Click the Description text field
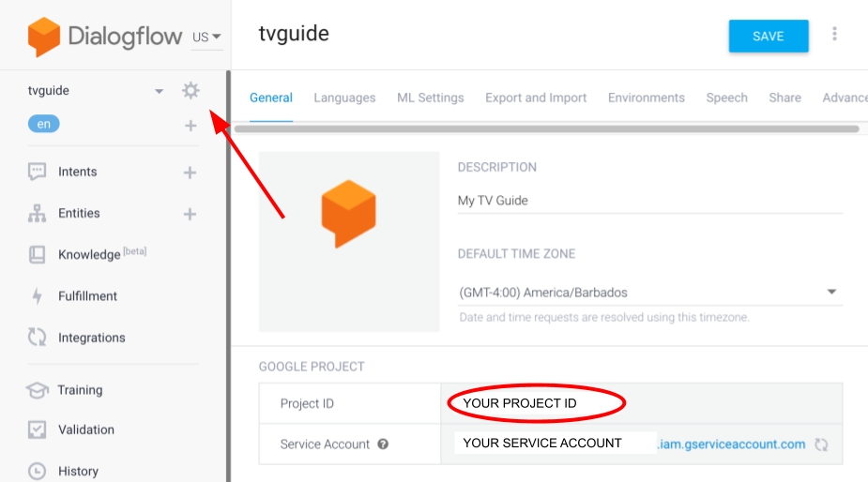This screenshot has height=482, width=868. 649,201
